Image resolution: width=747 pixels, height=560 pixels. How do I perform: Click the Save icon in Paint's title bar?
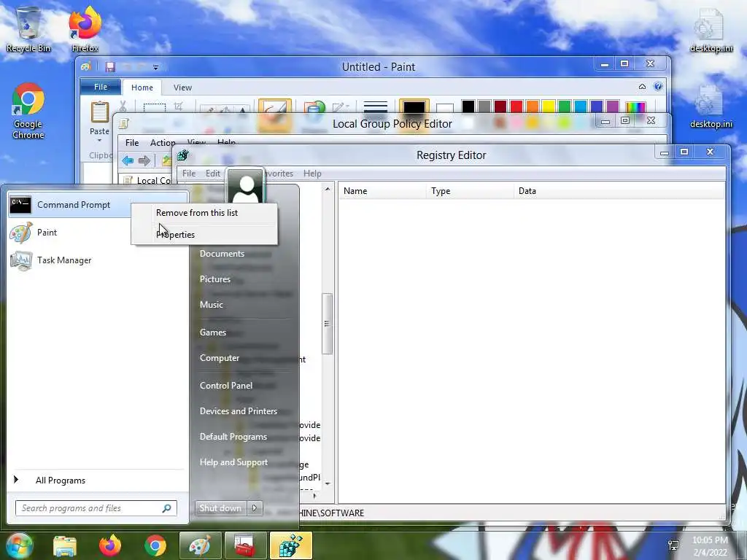[x=110, y=66]
